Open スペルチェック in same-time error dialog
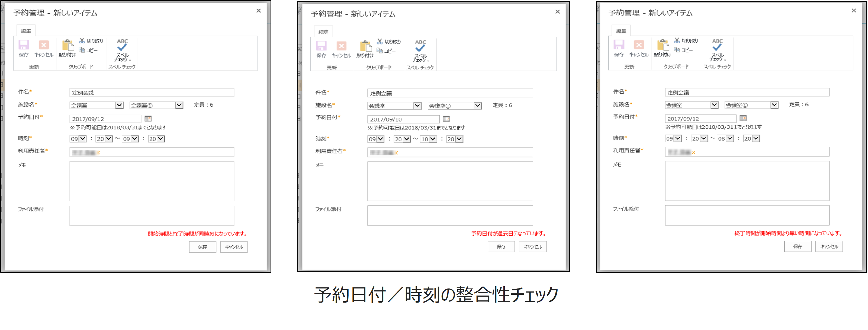Screen dimensions: 868x330 tap(122, 50)
